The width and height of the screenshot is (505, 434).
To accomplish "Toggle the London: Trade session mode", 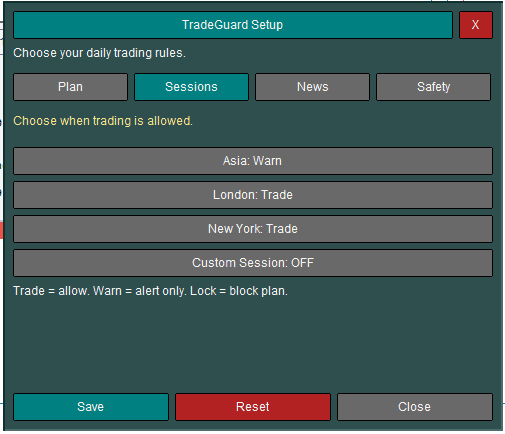I will 253,195.
